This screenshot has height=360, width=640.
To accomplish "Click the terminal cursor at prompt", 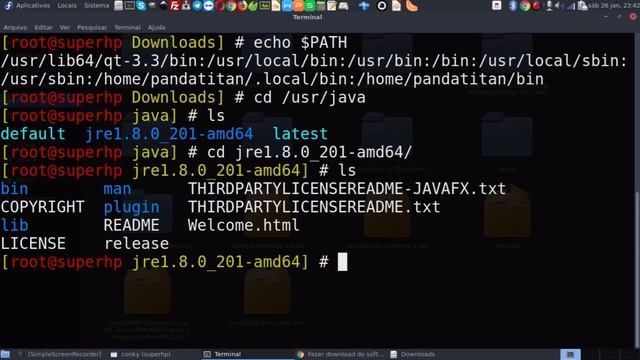I will pos(342,262).
